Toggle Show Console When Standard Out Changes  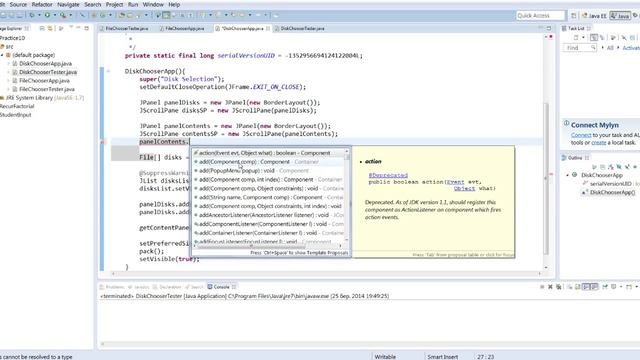586,287
